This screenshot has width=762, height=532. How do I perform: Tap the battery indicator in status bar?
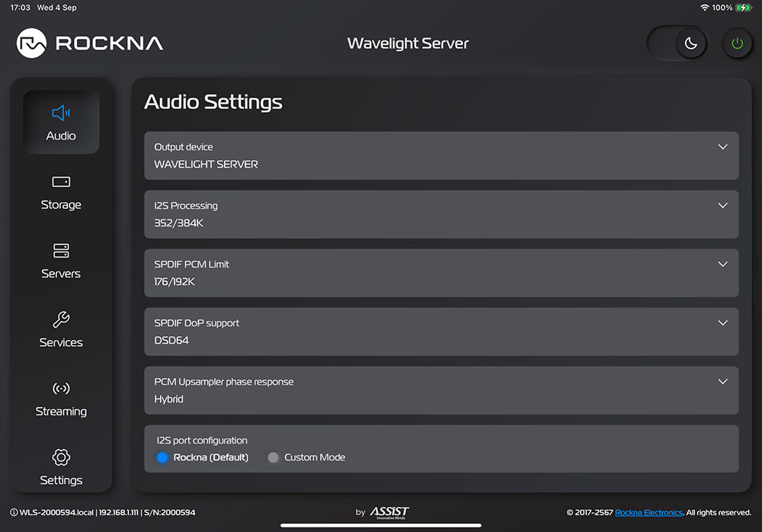coord(744,8)
